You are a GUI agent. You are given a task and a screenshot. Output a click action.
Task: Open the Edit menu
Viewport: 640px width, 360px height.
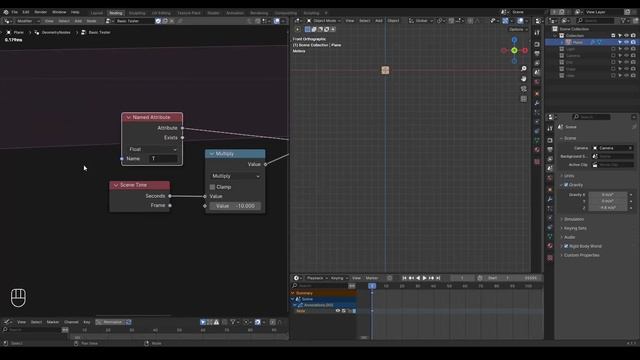(26, 12)
